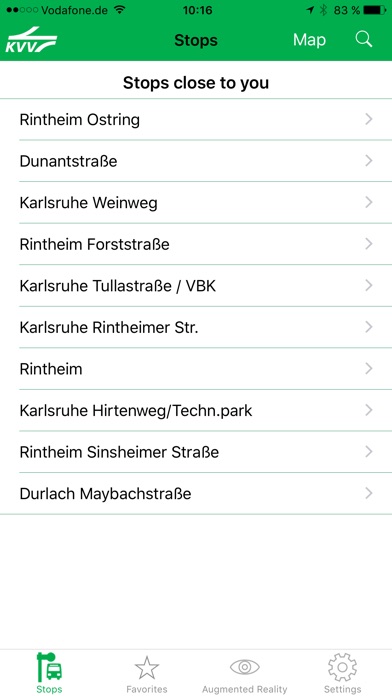Select the Stops bus-stop icon
This screenshot has width=392, height=696.
pyautogui.click(x=49, y=667)
